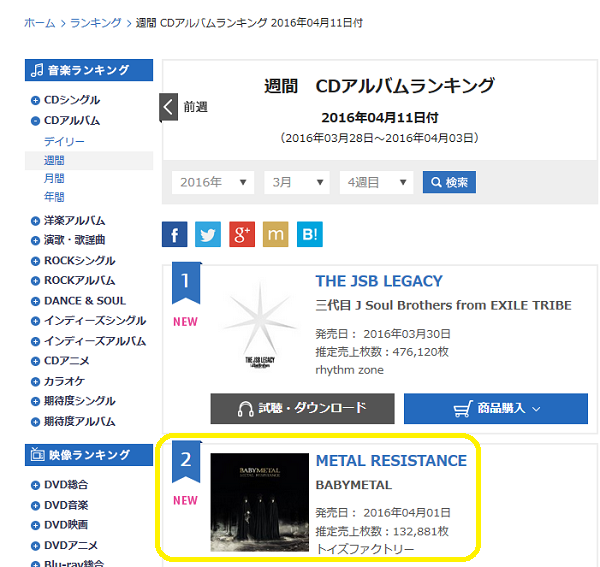Go to previous week with arrow icon
The height and width of the screenshot is (567, 600).
(168, 107)
